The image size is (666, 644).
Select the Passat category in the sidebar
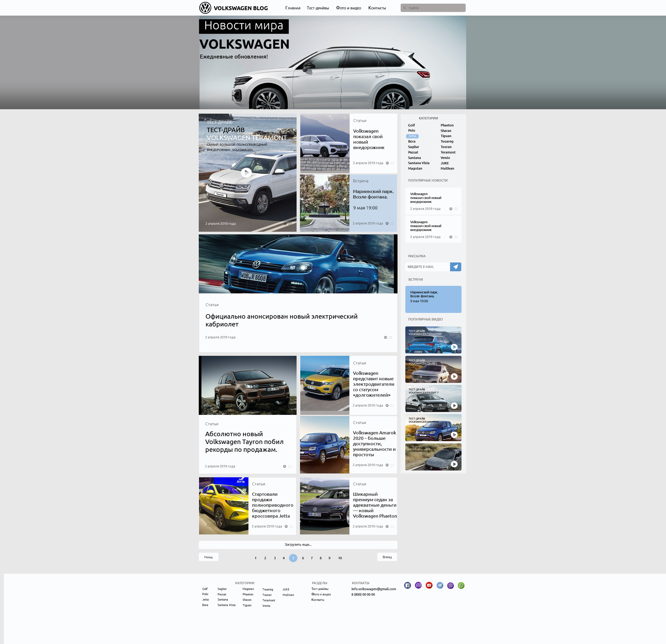(x=413, y=152)
